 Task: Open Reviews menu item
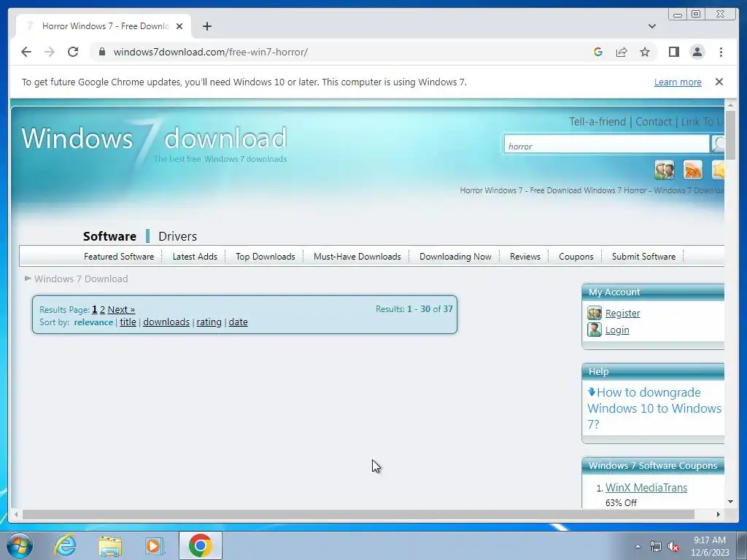(x=525, y=256)
